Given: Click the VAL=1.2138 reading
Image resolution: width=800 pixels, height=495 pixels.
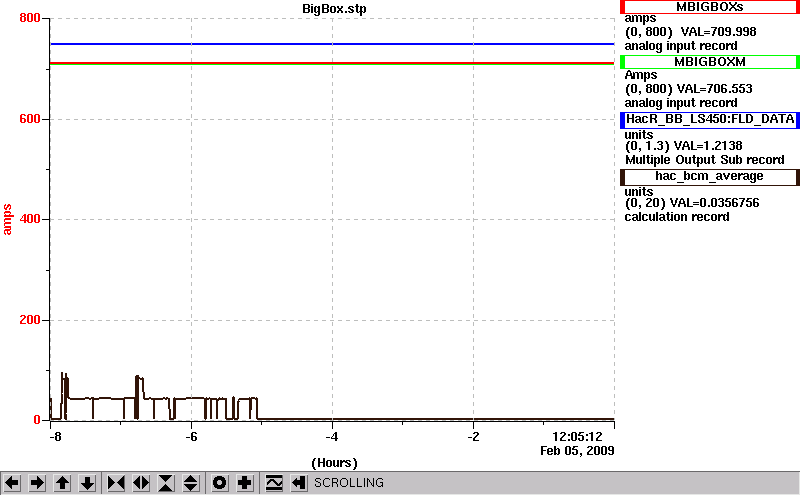Looking at the screenshot, I should 708,146.
